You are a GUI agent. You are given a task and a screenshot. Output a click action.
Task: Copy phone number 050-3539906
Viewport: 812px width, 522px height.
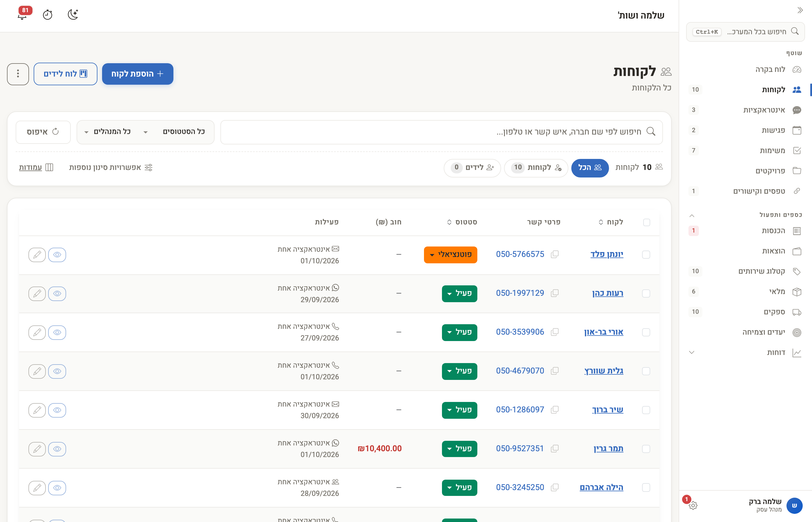pos(555,332)
